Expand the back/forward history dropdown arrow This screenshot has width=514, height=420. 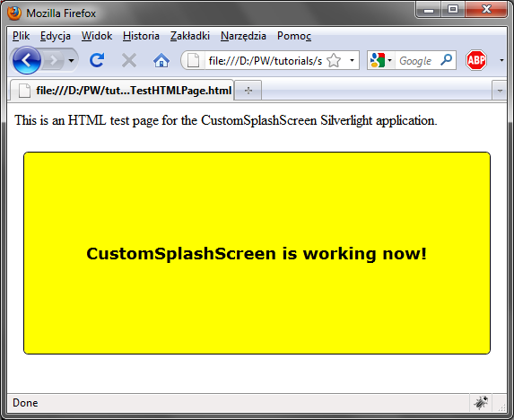(x=71, y=61)
